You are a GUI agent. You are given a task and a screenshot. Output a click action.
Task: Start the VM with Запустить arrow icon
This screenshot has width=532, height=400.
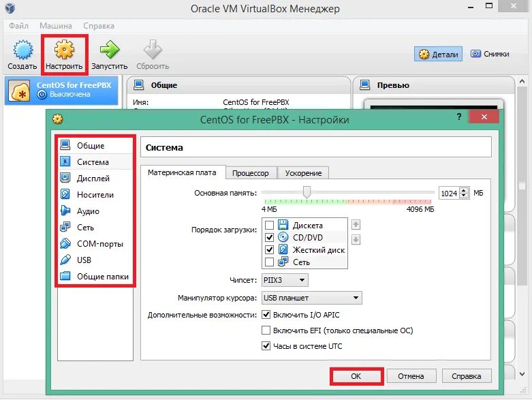pos(110,50)
